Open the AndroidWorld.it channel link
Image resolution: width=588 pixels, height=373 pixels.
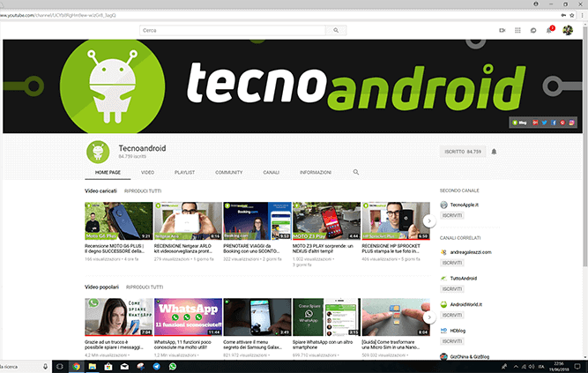tap(466, 304)
